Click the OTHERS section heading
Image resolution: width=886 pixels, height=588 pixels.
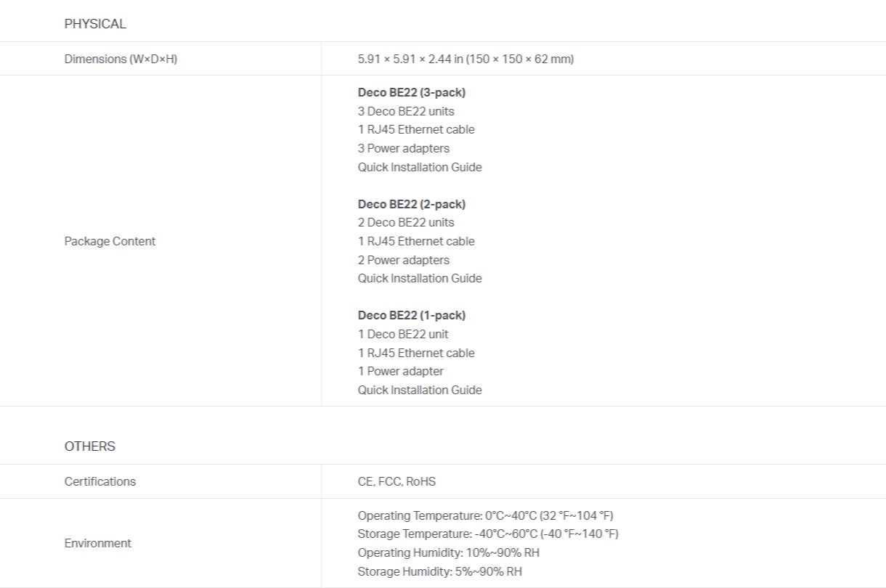click(x=90, y=446)
